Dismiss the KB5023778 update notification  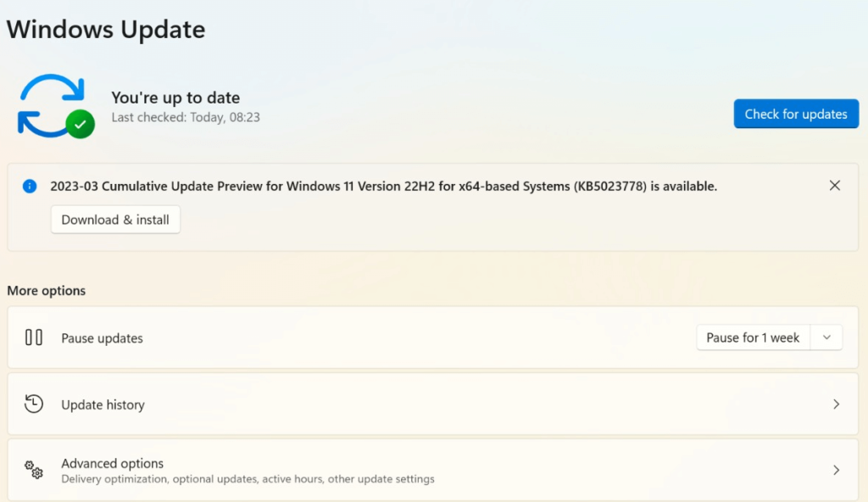(835, 186)
